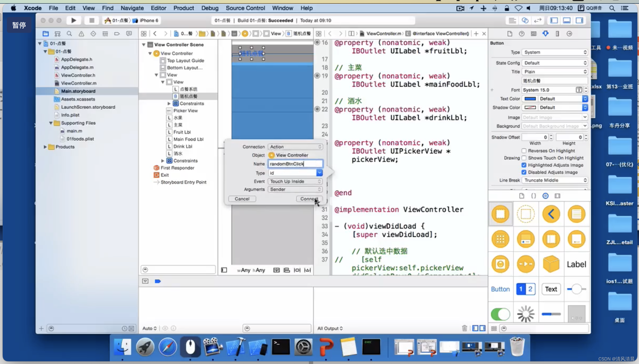Screen dimensions: 639x364
Task: Select Navigate menu in menu bar
Action: pyautogui.click(x=132, y=7)
